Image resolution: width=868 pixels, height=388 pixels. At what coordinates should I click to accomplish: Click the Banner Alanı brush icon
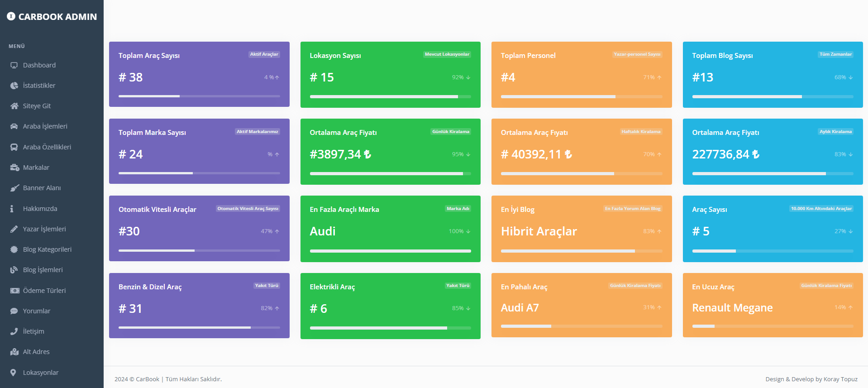(x=14, y=188)
